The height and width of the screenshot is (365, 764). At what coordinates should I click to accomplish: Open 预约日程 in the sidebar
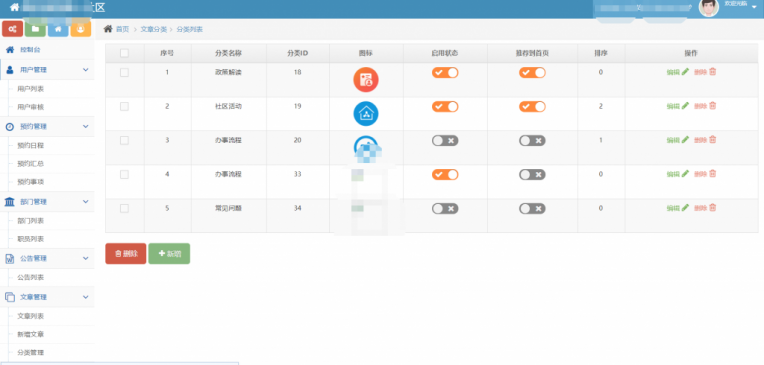click(31, 146)
